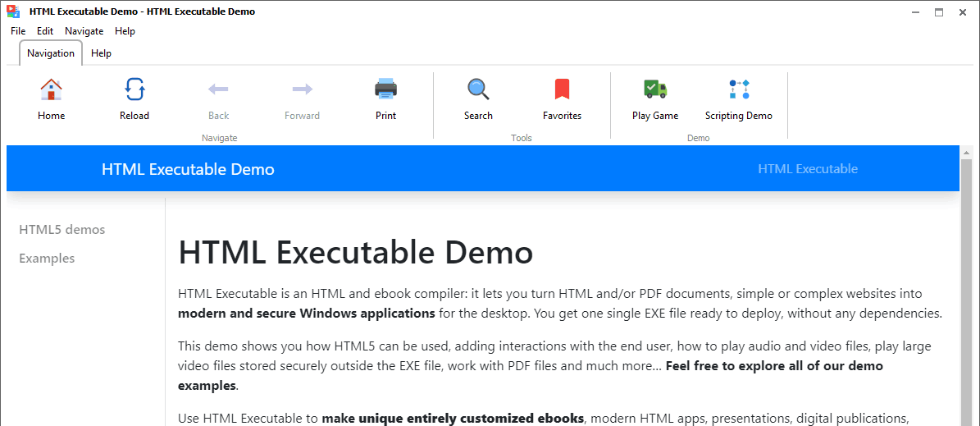Open the Navigate menu
The width and height of the screenshot is (980, 426).
pos(84,31)
